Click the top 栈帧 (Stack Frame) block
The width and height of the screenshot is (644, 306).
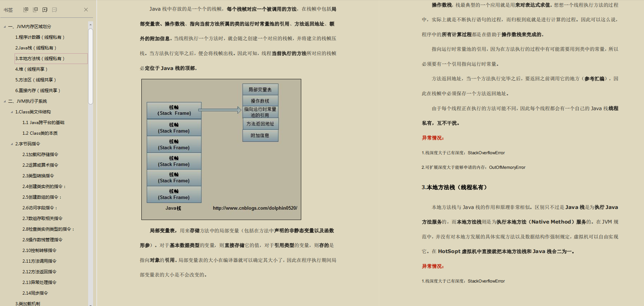pos(174,111)
